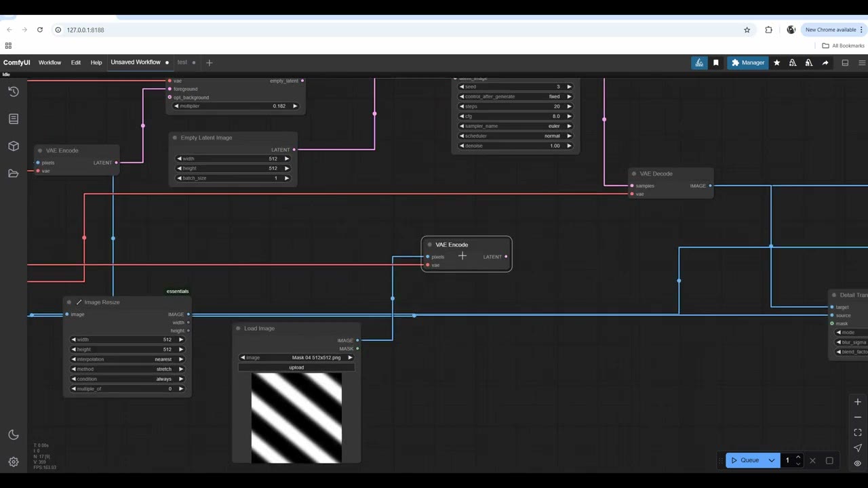Screen dimensions: 868x488
Task: Open the scheduler normal selector
Action: (x=515, y=136)
